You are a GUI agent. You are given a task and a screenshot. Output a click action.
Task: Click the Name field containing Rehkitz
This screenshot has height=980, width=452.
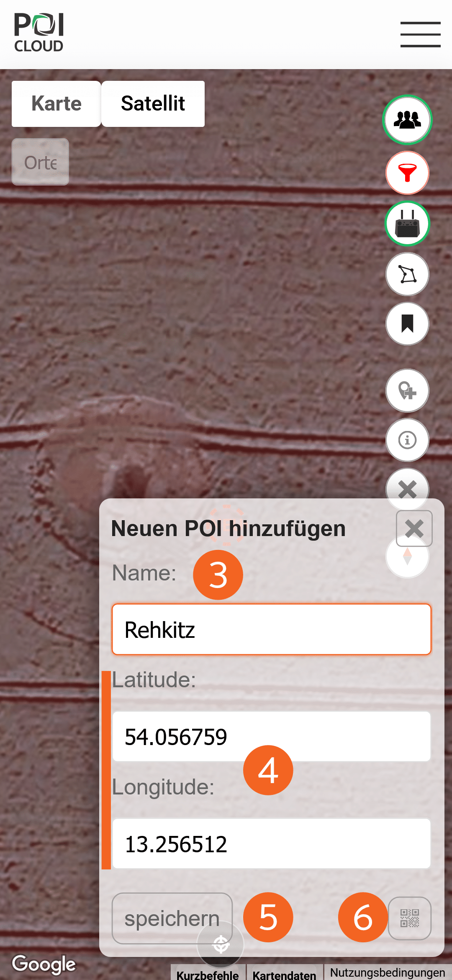(272, 629)
